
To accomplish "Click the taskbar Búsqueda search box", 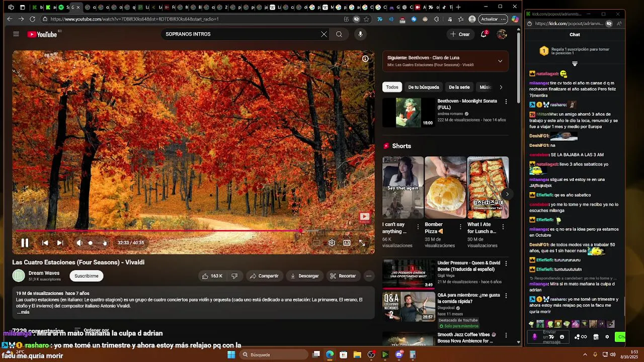I will (x=273, y=354).
